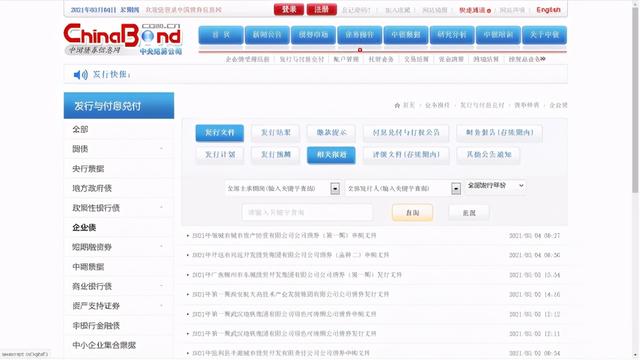
Task: Switch to the 缴款提示 tab
Action: coord(331,133)
